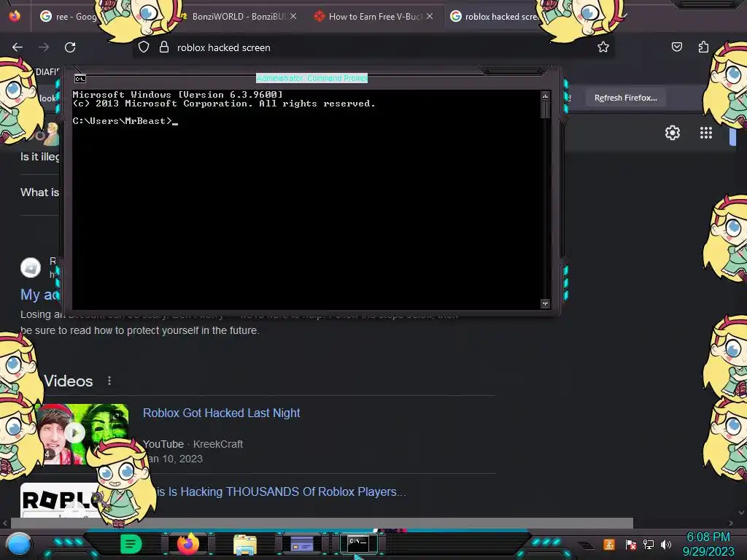Open the Save to Pocket icon

tap(676, 47)
